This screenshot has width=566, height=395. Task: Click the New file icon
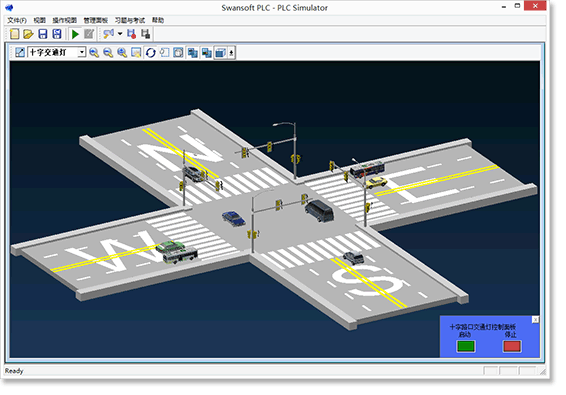(x=14, y=34)
